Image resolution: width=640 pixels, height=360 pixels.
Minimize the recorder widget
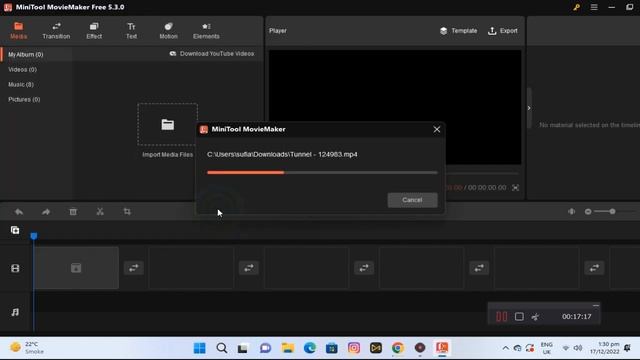596,305
